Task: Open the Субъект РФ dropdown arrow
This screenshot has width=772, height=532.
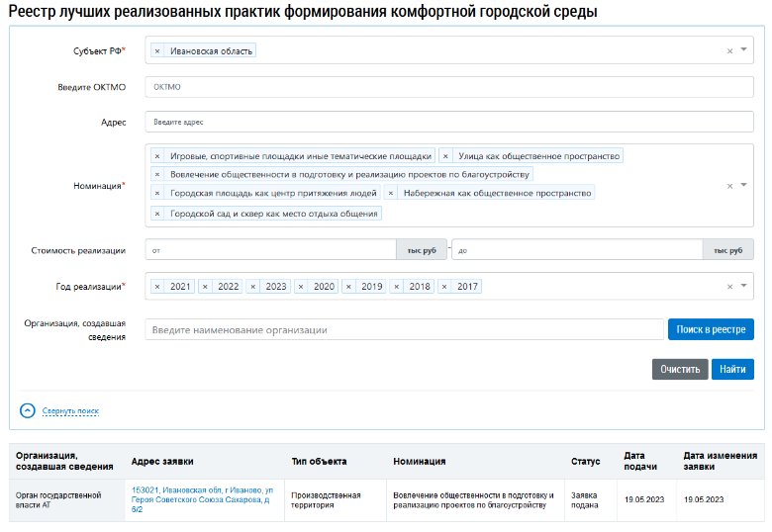Action: 743,50
